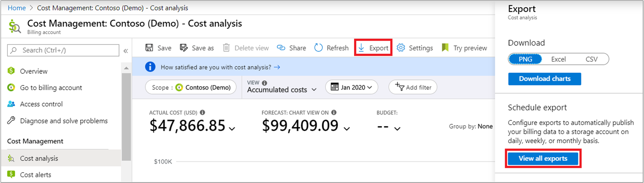Image resolution: width=644 pixels, height=183 pixels.
Task: Click the sidebar vertical scrollbar
Action: coord(126,117)
